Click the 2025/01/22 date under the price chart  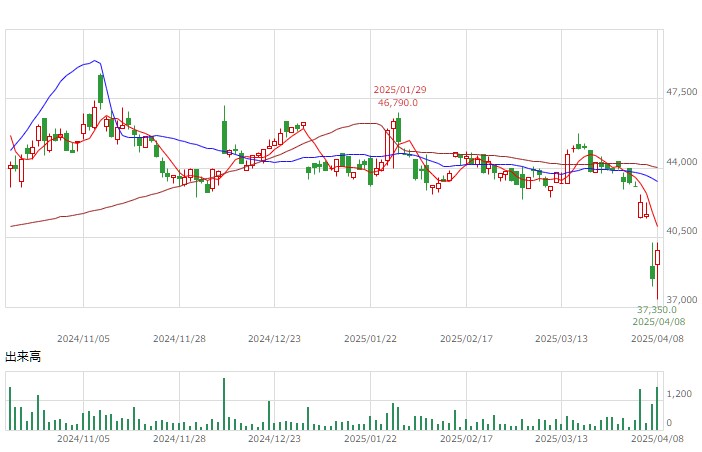pos(370,339)
